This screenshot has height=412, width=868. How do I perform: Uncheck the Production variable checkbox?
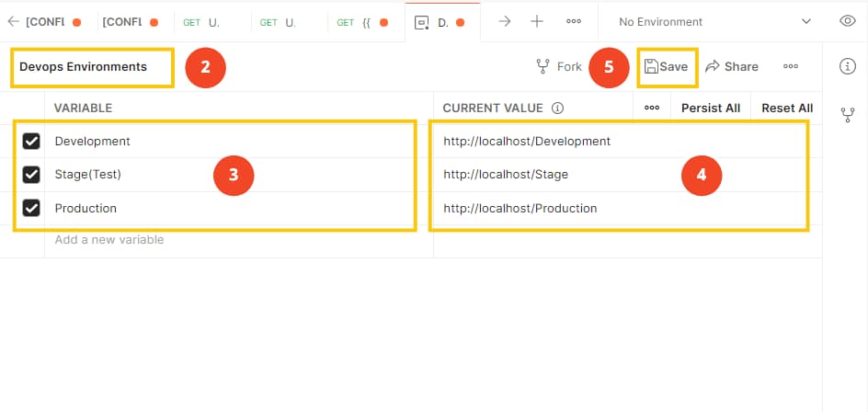coord(31,208)
